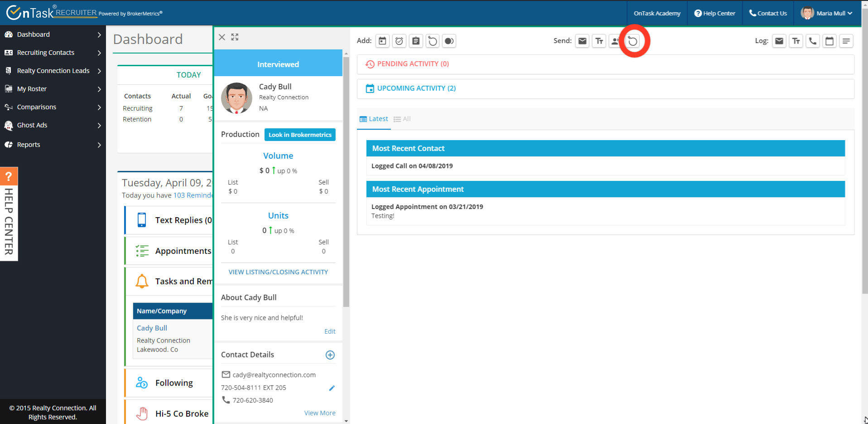The image size is (868, 424).
Task: Click the Most Recent Appointment header
Action: tap(606, 189)
